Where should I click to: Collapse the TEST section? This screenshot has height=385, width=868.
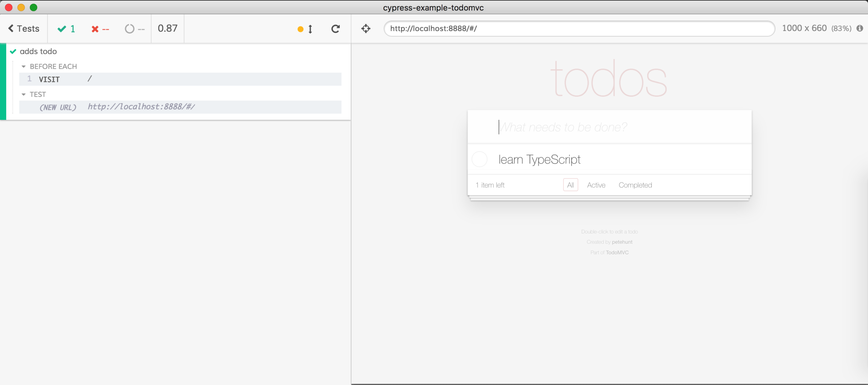tap(24, 94)
